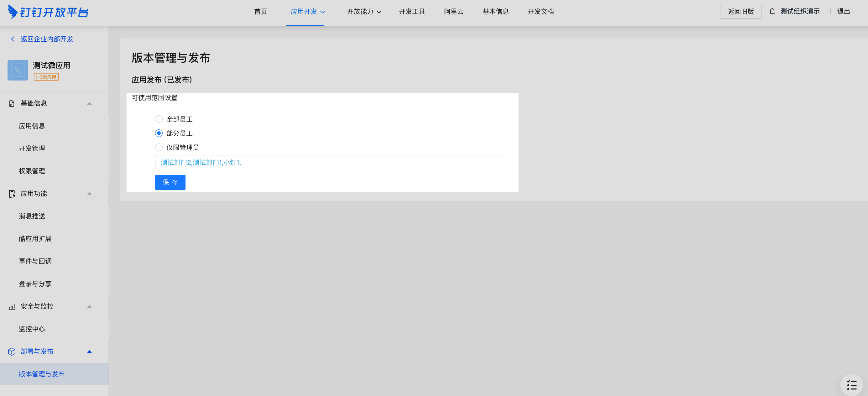Click the 应用功能 section icon
This screenshot has width=868, height=396.
(12, 194)
